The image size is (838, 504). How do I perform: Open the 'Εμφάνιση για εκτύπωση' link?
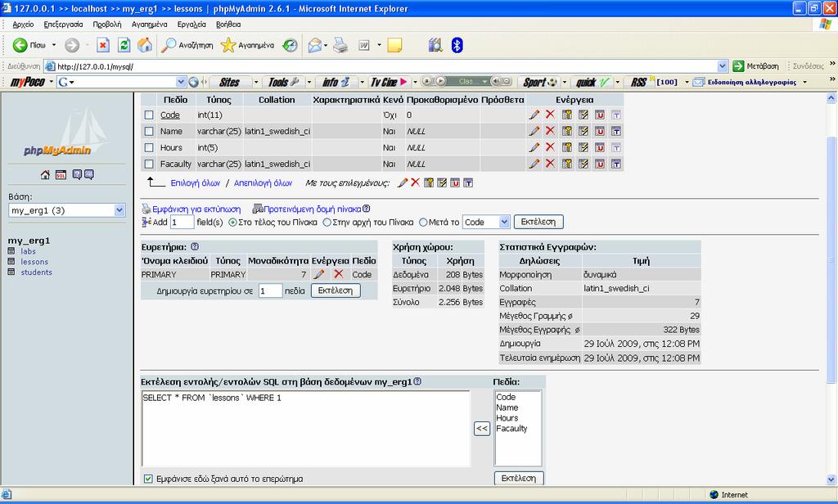pos(196,209)
